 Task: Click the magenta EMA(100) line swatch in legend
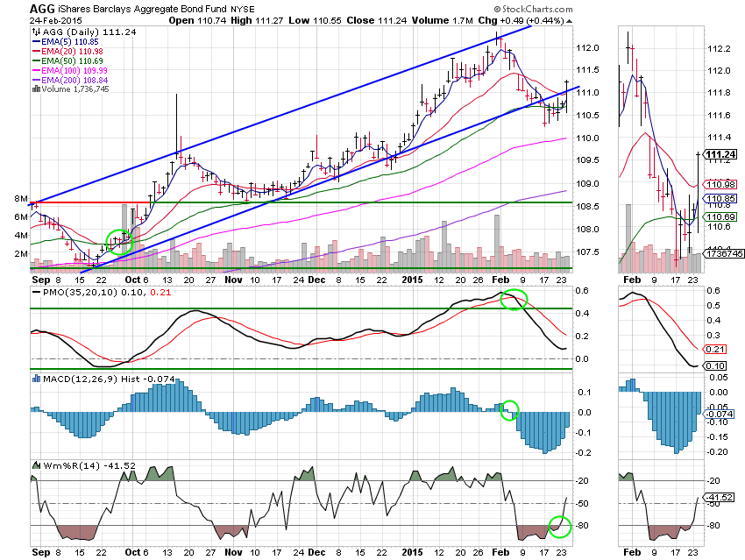coord(36,70)
